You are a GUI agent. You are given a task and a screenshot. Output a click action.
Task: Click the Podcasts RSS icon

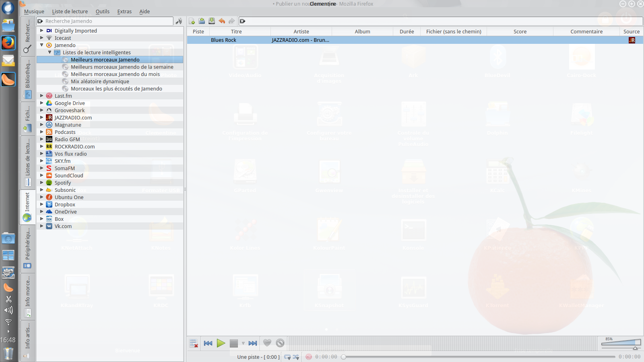49,132
